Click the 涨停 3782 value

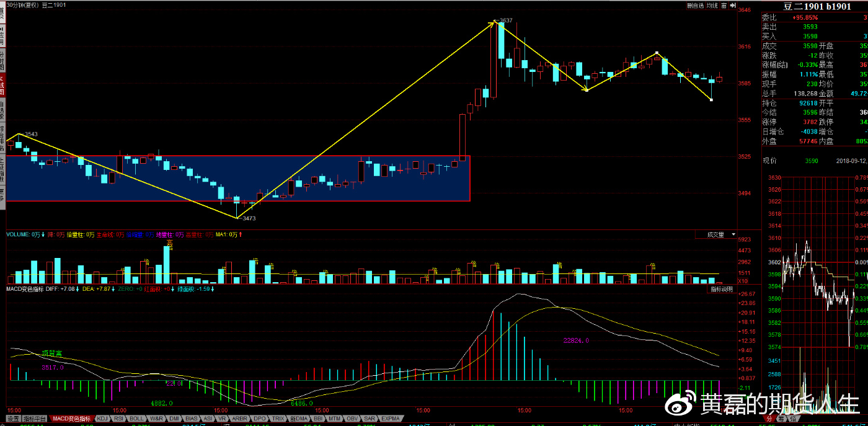810,122
